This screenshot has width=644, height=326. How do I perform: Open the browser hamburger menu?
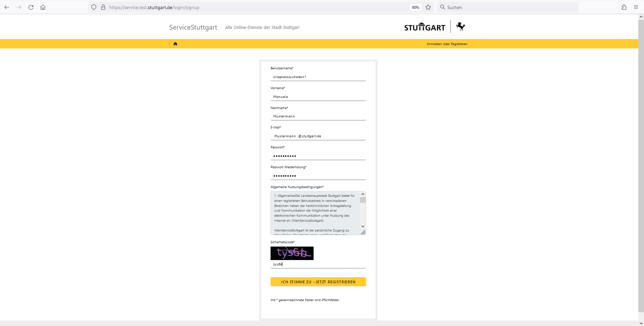(x=636, y=7)
